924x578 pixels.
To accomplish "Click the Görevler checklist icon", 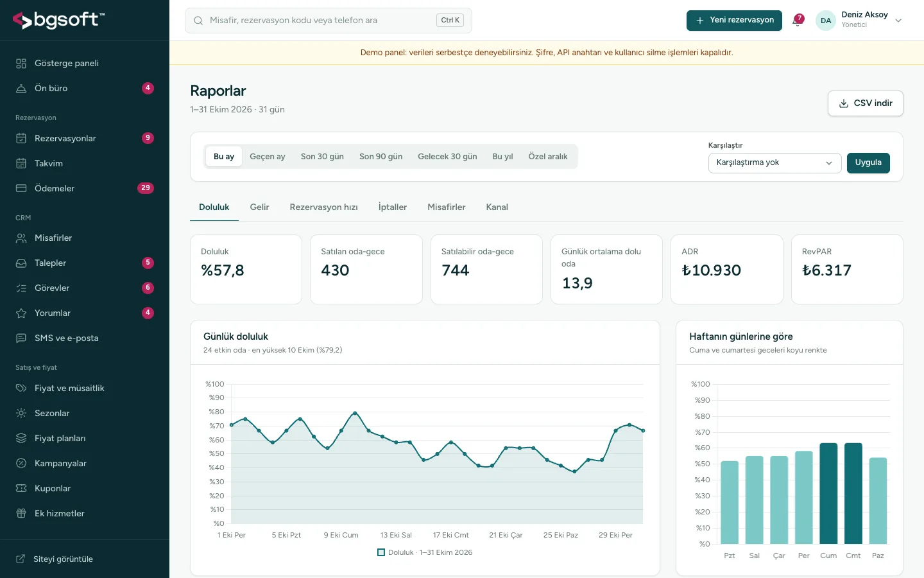I will 21,288.
